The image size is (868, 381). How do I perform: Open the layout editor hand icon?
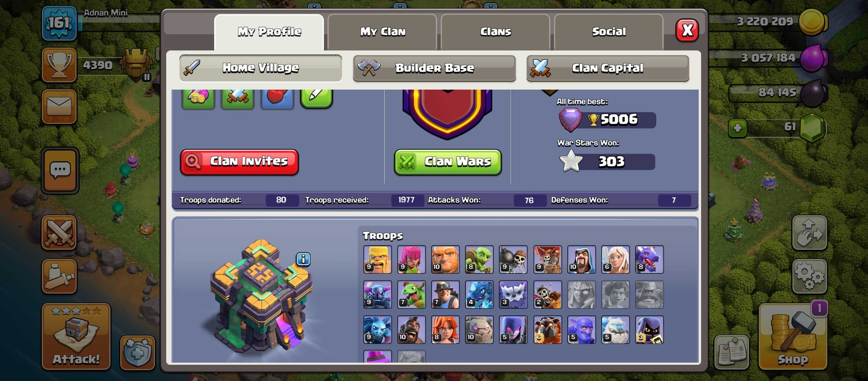point(809,233)
